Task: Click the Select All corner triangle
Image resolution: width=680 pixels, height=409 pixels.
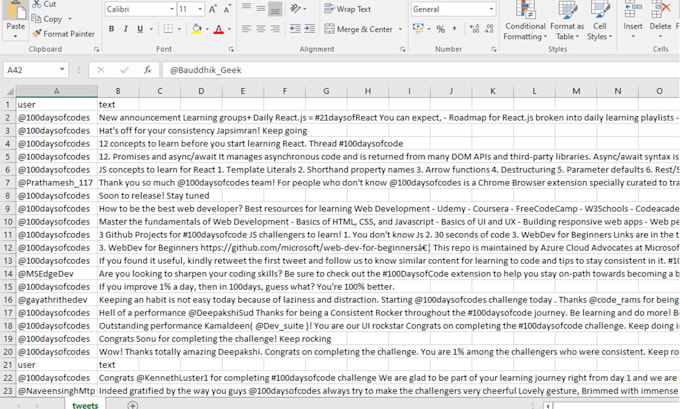Action: (x=9, y=92)
